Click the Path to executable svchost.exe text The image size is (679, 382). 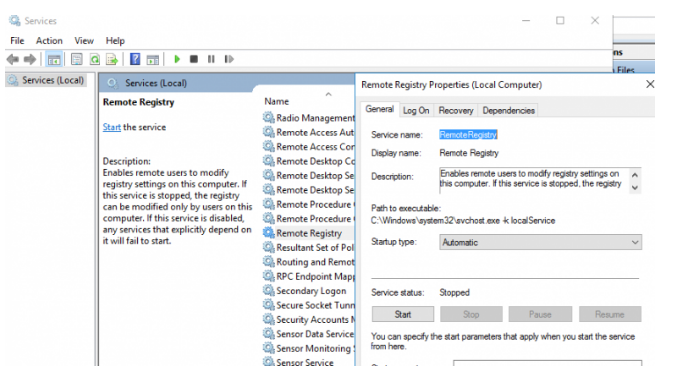pos(463,220)
